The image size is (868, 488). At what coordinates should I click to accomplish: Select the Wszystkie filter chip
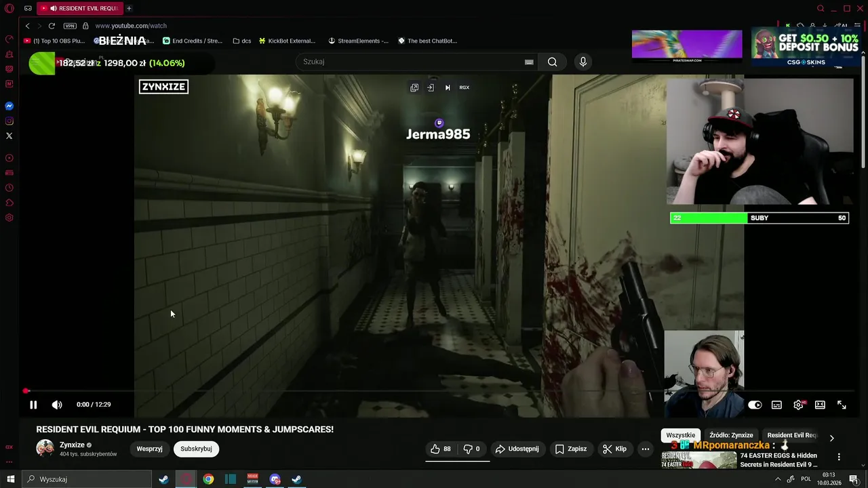pos(681,435)
